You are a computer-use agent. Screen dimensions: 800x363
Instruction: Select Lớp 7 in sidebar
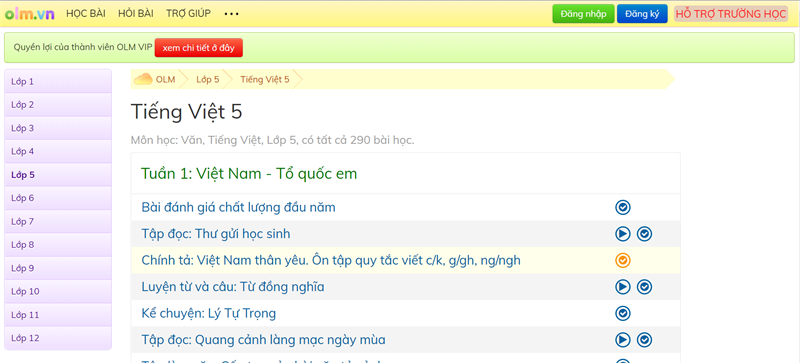(x=58, y=221)
